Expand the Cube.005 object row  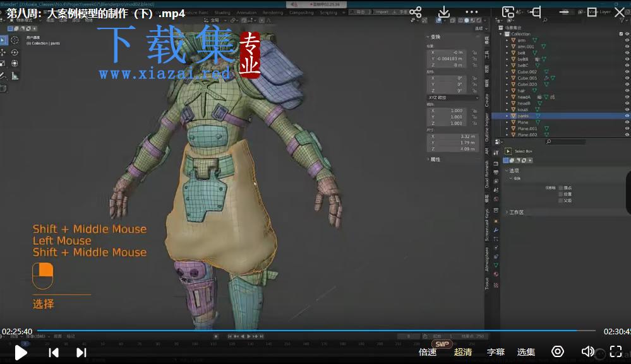(x=507, y=78)
